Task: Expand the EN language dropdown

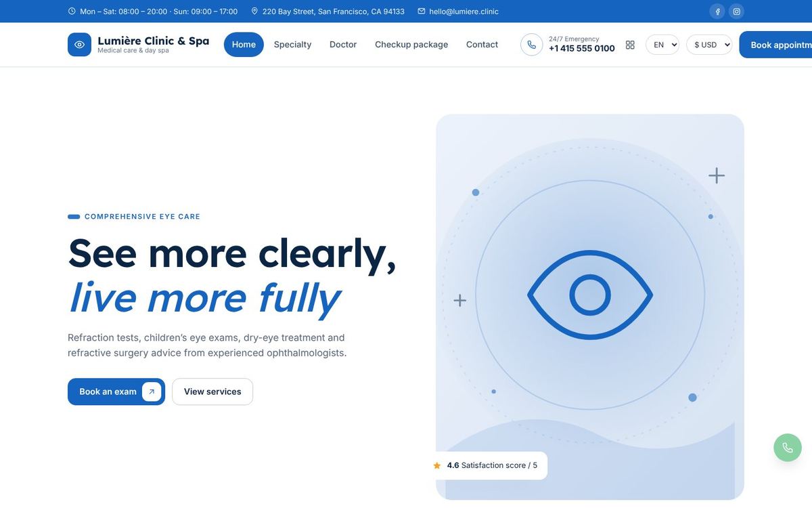Action: 662,45
